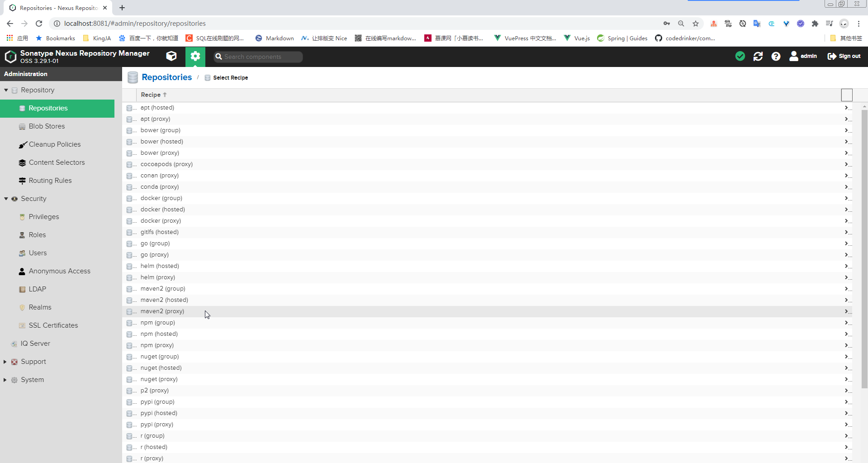The width and height of the screenshot is (868, 463).
Task: Collapse the Security tree section
Action: point(6,199)
